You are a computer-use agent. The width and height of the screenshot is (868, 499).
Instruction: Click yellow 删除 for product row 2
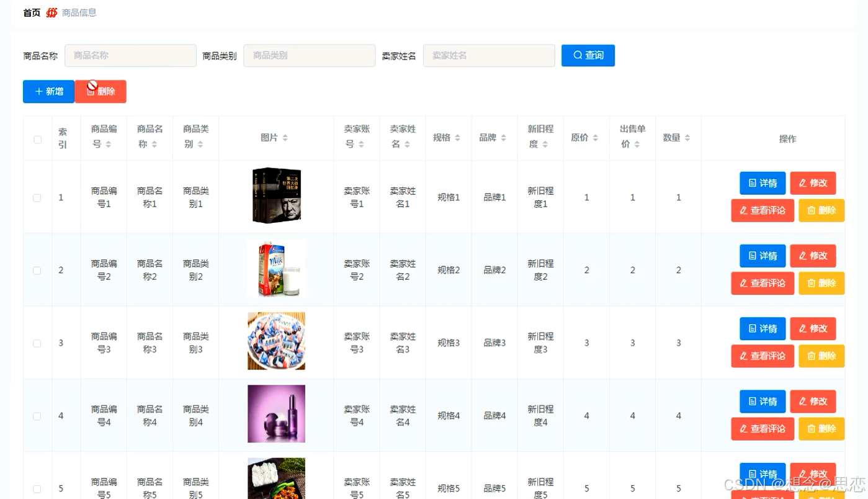tap(821, 283)
